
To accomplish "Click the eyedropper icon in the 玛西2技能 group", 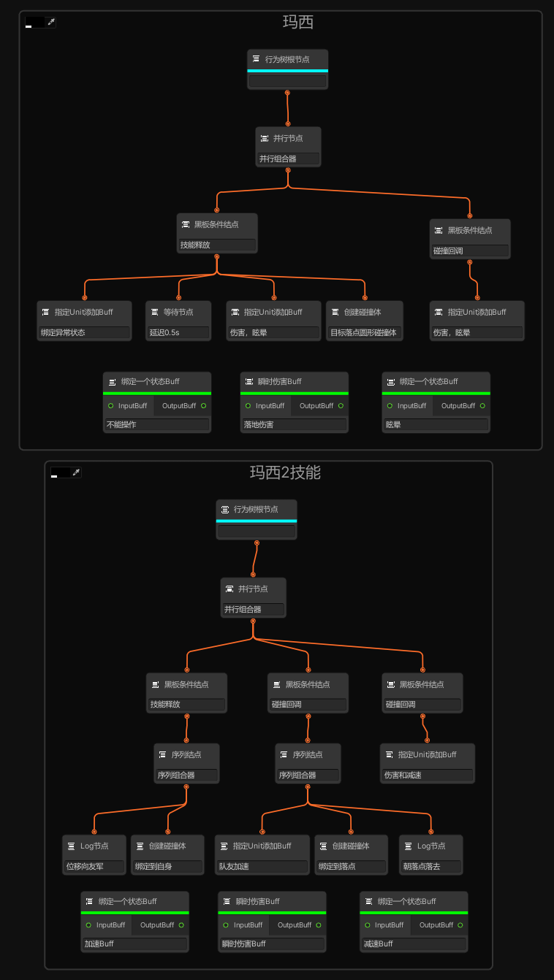I will 76,472.
